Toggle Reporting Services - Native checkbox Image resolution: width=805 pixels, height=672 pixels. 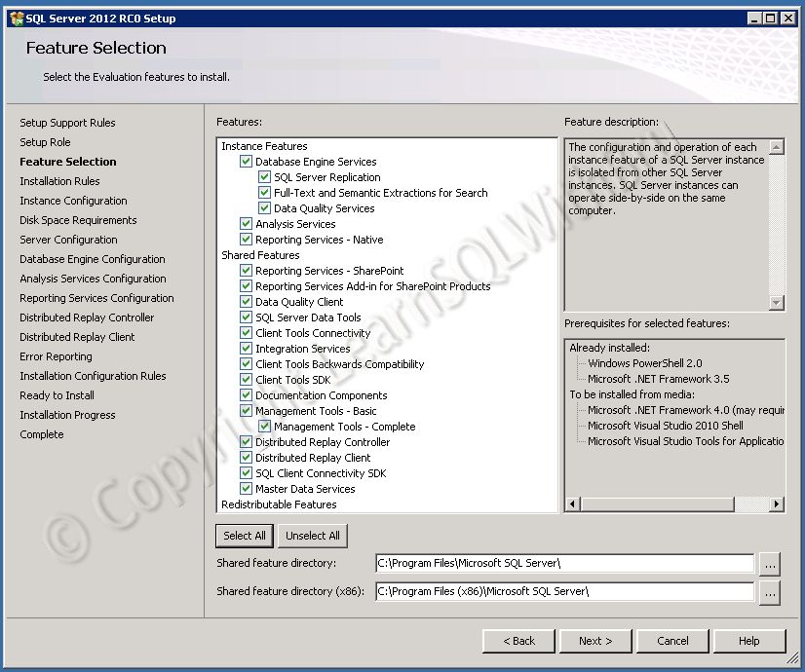tap(246, 239)
